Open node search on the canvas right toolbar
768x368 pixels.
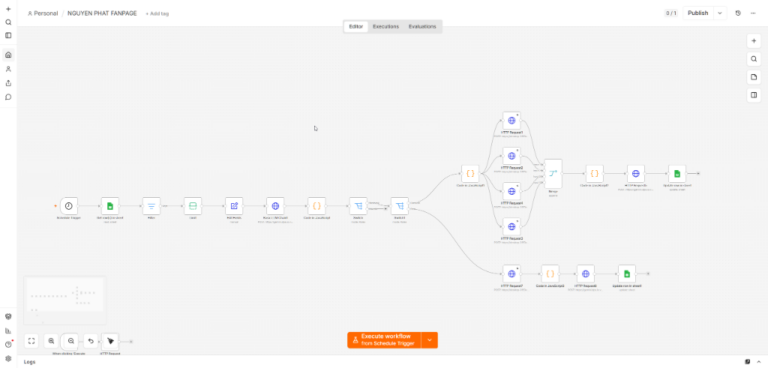(x=754, y=59)
